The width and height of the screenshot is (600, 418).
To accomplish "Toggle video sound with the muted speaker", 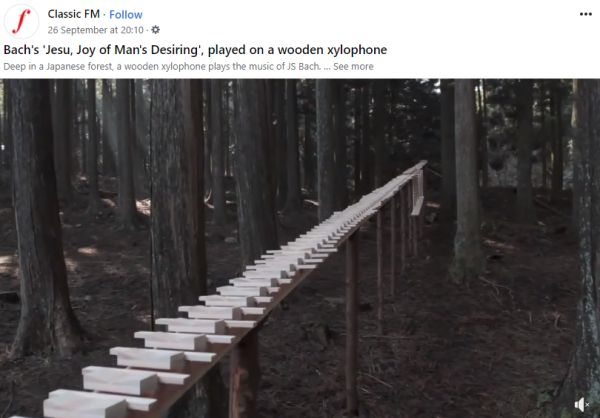I will coord(582,405).
